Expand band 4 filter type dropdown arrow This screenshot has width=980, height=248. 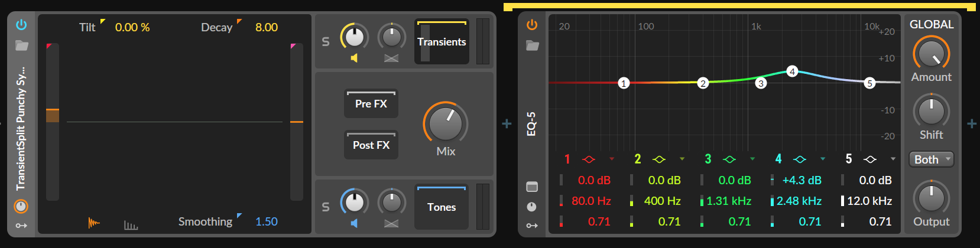tap(823, 159)
